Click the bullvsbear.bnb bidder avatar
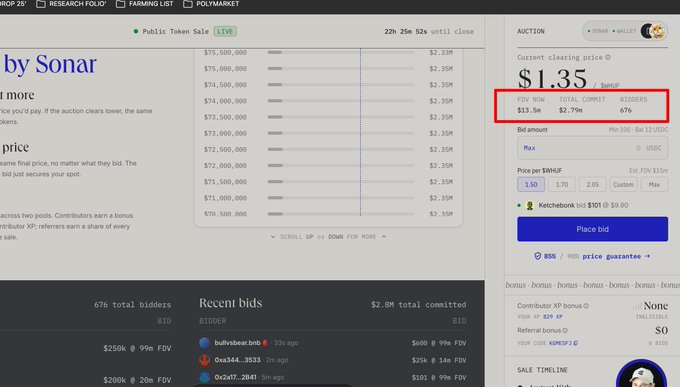The image size is (680, 387). click(204, 343)
